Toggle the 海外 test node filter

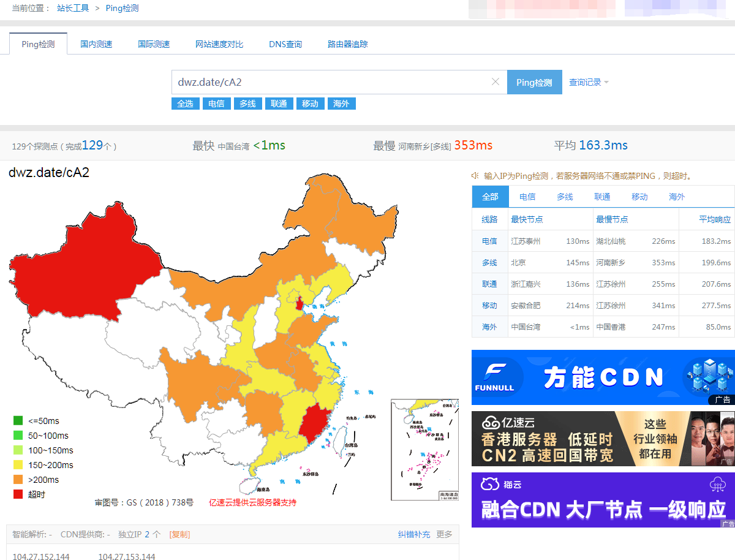click(x=341, y=104)
